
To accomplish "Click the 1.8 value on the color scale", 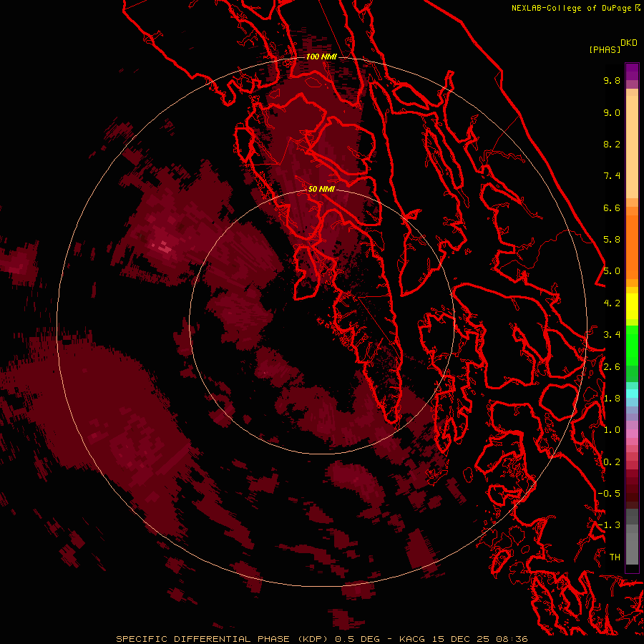I will (612, 399).
